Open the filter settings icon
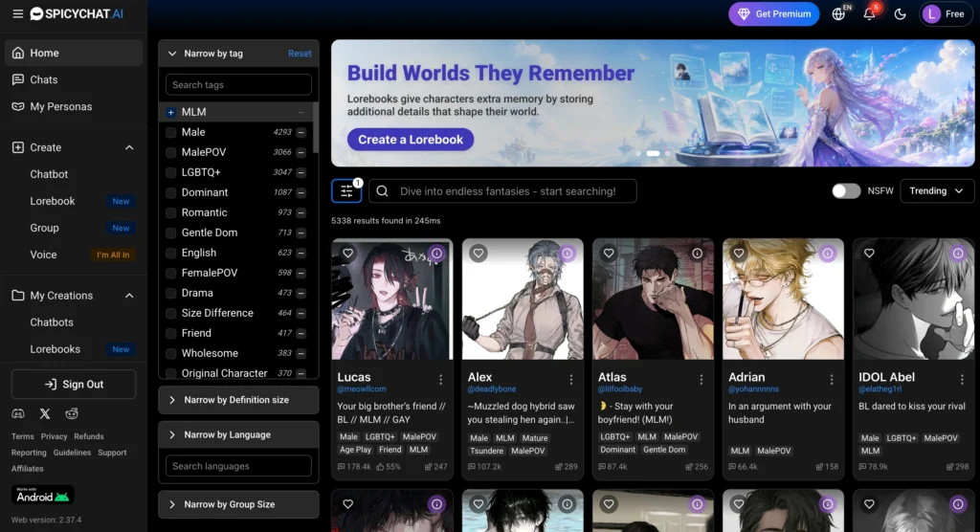Viewport: 980px width, 532px height. (x=346, y=191)
